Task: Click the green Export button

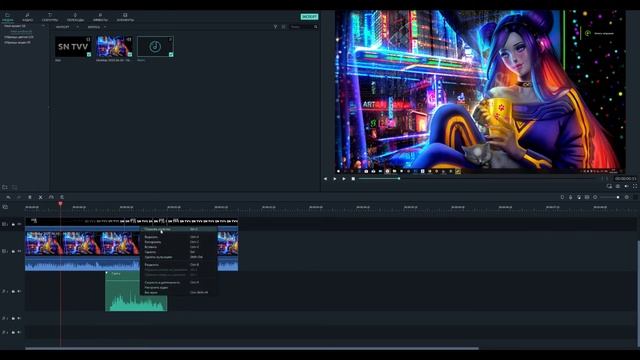Action: 309,16
